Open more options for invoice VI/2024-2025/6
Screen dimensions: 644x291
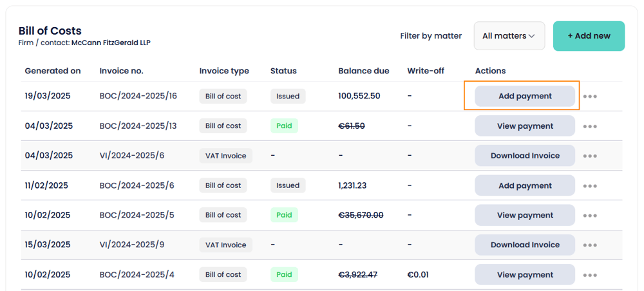pyautogui.click(x=590, y=156)
